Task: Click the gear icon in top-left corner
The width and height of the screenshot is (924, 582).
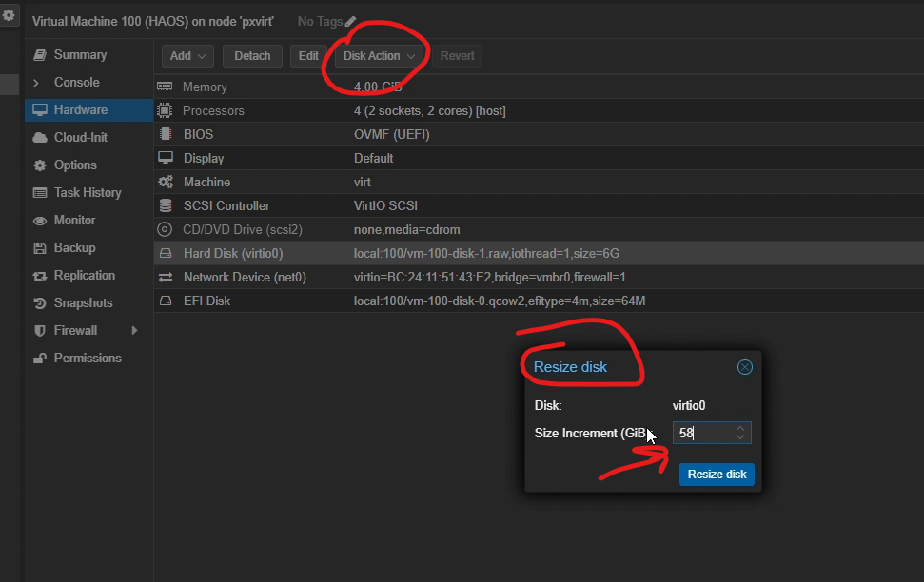Action: (9, 15)
